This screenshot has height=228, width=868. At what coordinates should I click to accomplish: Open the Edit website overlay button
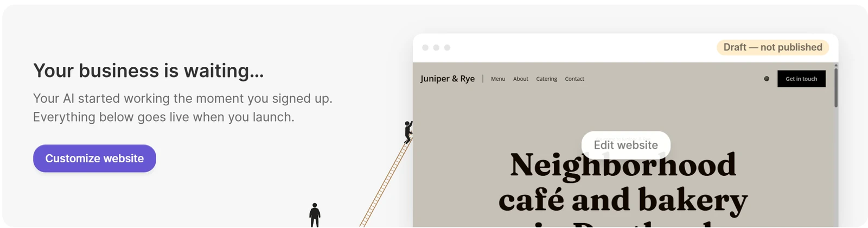626,145
